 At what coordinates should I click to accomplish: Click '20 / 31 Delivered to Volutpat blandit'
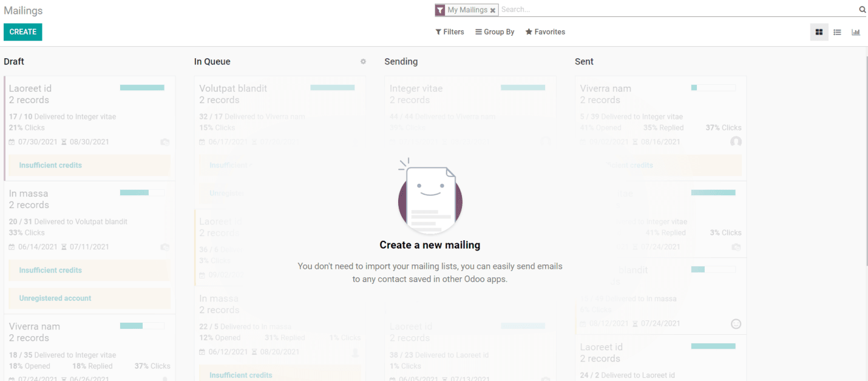click(x=69, y=221)
